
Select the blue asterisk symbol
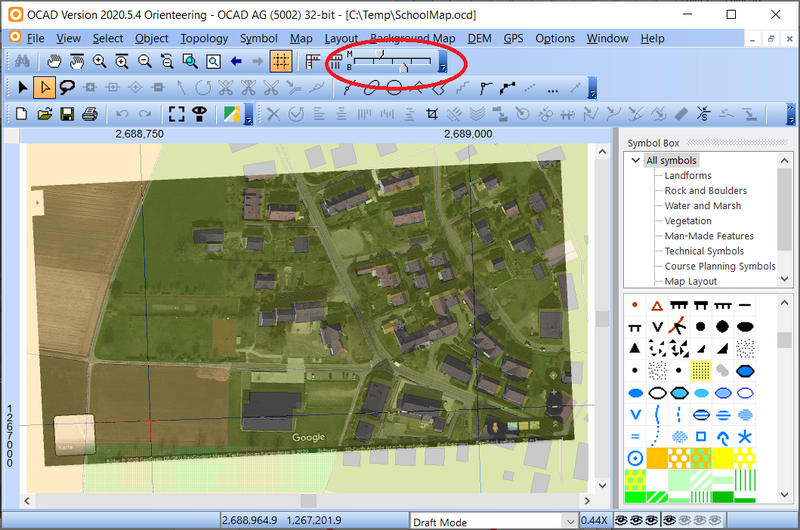[x=745, y=437]
